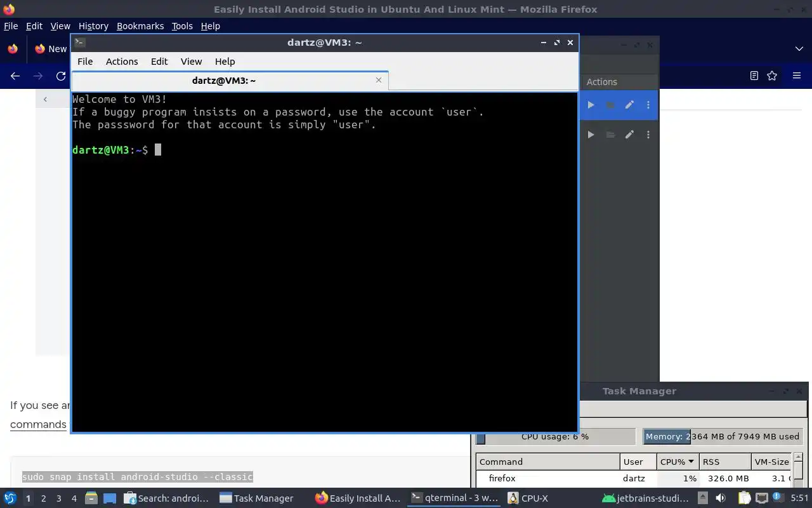Switch to workspace 3
The height and width of the screenshot is (508, 812).
coord(58,498)
